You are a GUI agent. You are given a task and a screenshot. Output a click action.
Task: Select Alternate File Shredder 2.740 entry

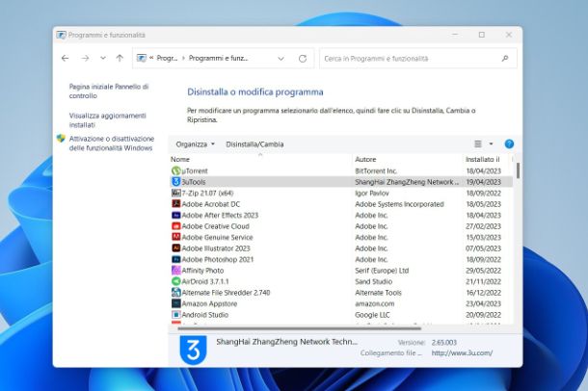click(226, 292)
